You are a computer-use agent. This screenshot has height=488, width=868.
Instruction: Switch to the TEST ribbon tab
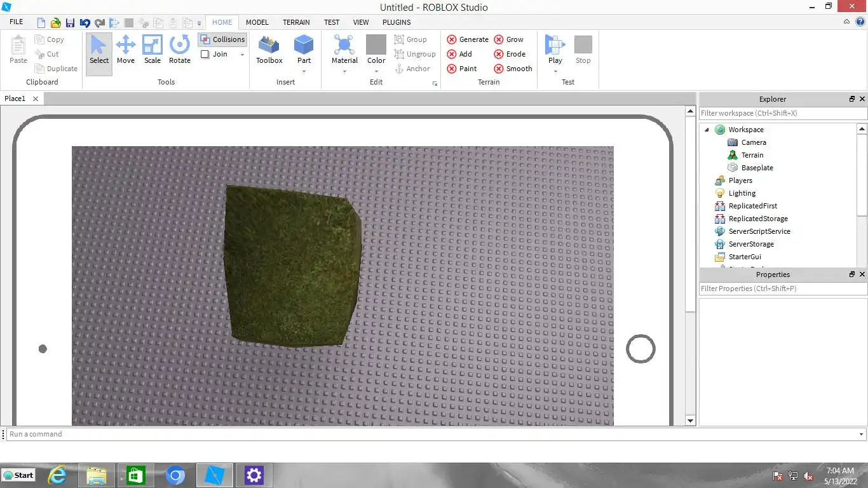[332, 22]
